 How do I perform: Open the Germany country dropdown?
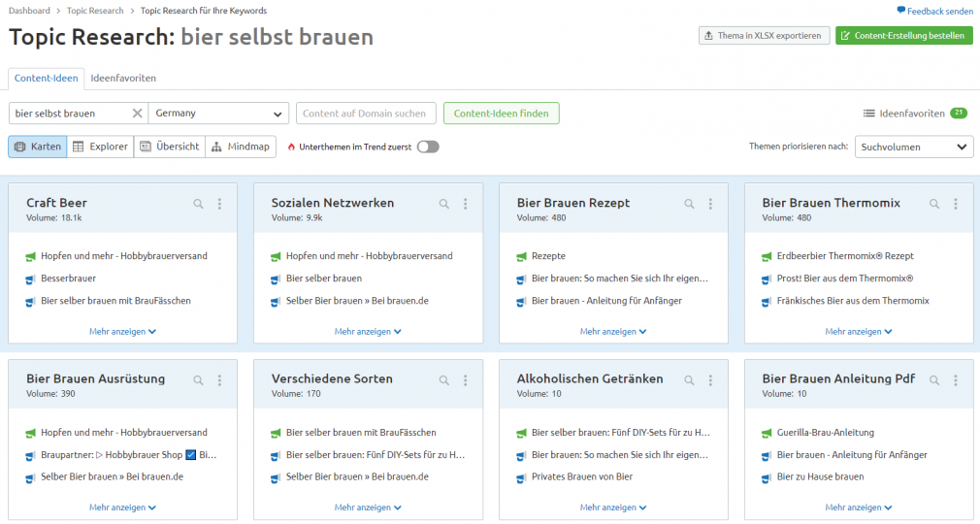[218, 114]
